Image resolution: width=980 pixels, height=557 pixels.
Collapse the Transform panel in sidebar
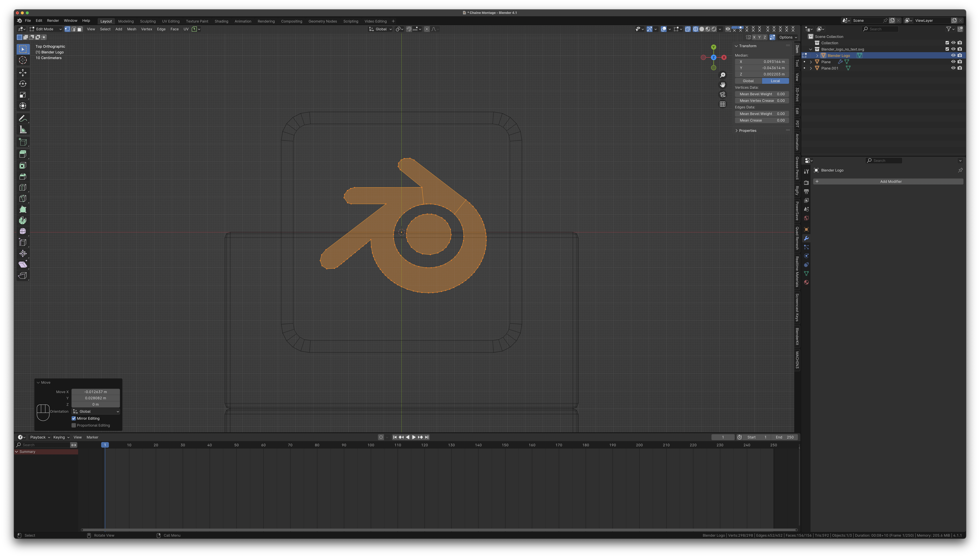pos(736,46)
